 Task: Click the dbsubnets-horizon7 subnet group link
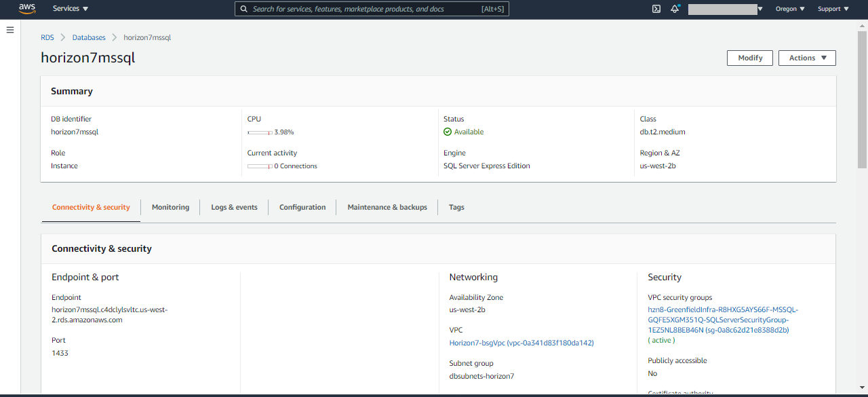click(x=481, y=375)
